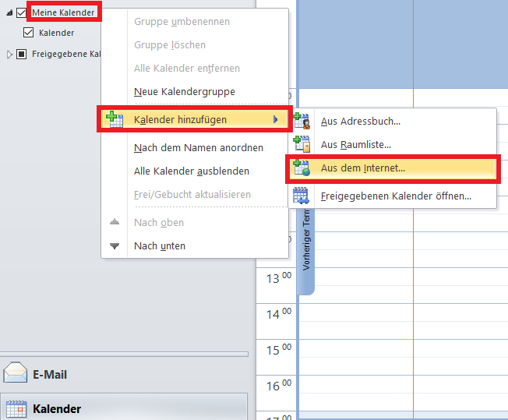Select 'Neue Kalendergruppe' from context menu
The image size is (508, 420).
tap(184, 92)
